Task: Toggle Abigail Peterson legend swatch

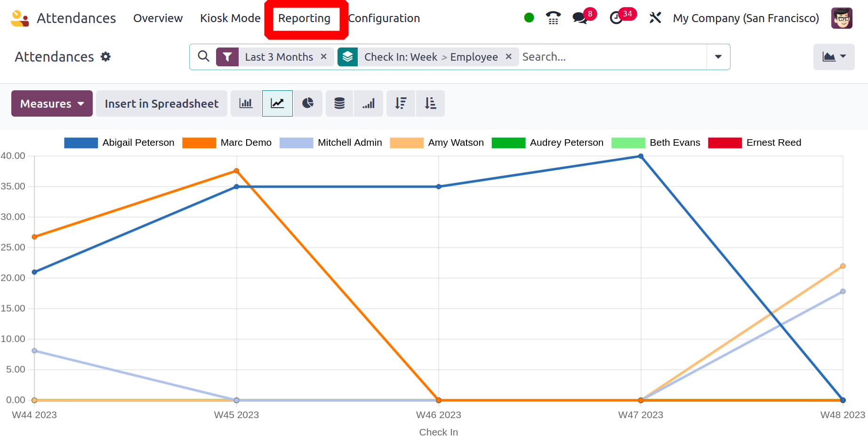Action: pyautogui.click(x=81, y=142)
